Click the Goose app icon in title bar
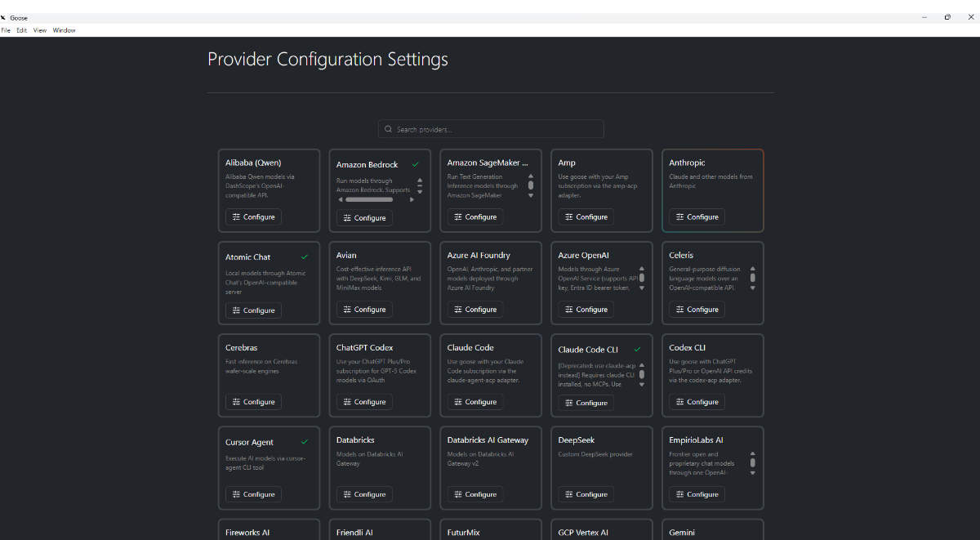The image size is (980, 540). tap(4, 17)
